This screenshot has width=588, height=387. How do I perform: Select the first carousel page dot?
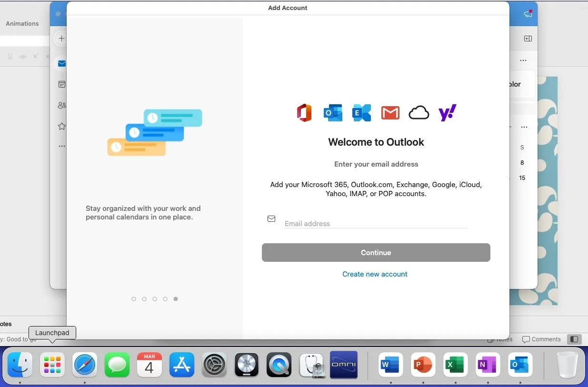pyautogui.click(x=134, y=299)
